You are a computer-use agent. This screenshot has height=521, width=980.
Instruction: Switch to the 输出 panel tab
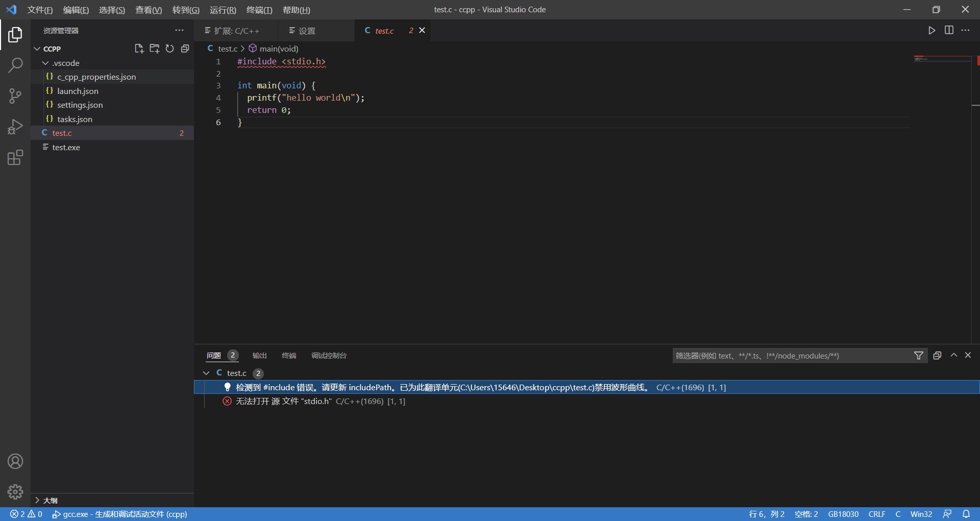point(259,356)
